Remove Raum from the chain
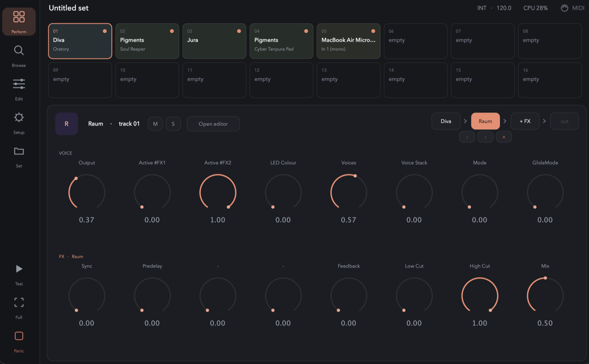Screen dimensions: 589x364 [x=504, y=137]
